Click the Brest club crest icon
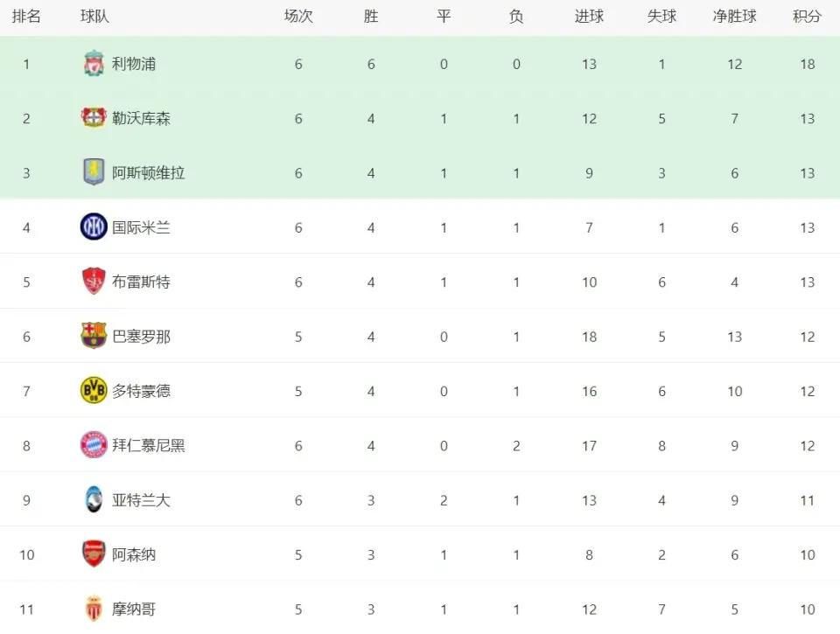This screenshot has height=634, width=840. click(94, 281)
